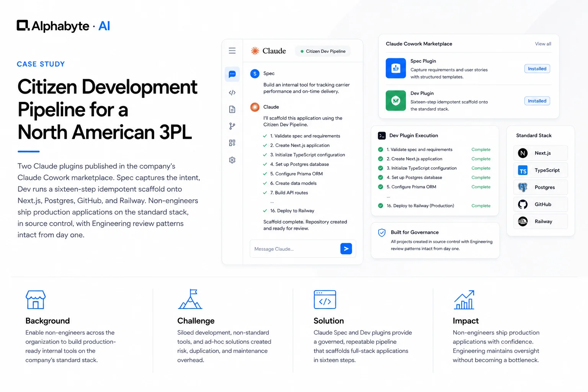The height and width of the screenshot is (392, 588).
Task: Send message with blue arrow button
Action: [346, 249]
